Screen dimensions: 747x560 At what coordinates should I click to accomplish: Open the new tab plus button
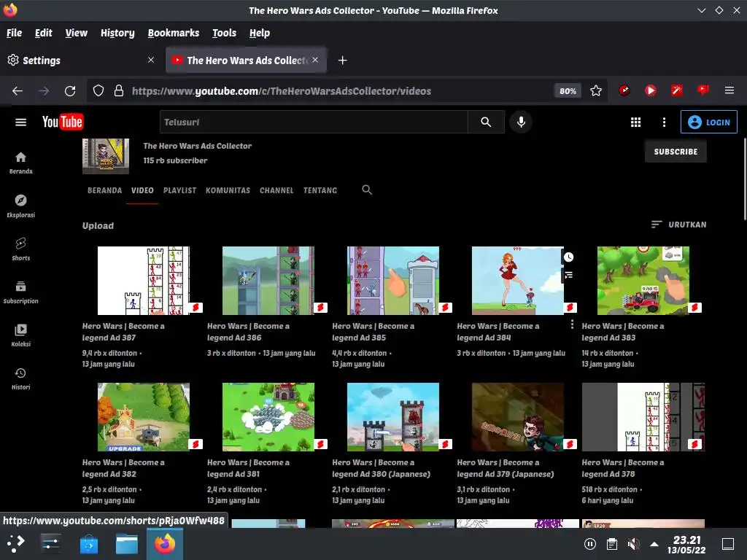(343, 60)
